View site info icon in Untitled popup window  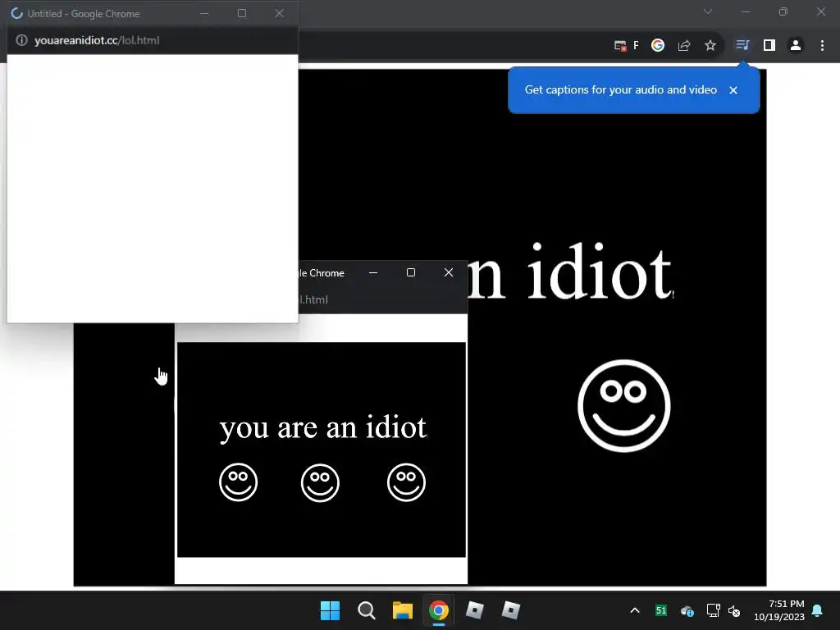[x=21, y=40]
